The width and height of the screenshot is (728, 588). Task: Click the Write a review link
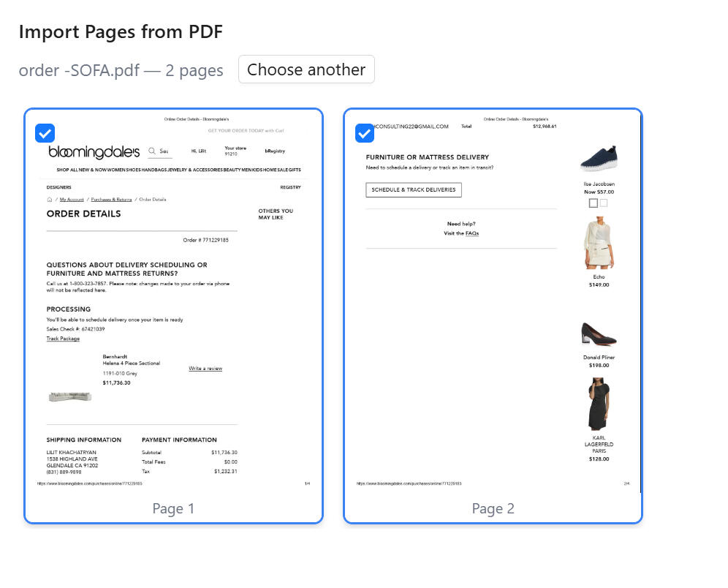tap(205, 369)
